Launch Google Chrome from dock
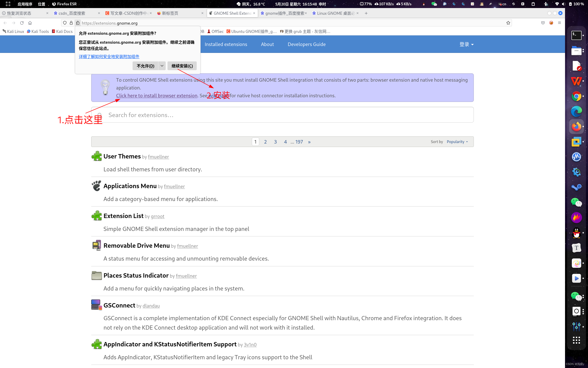Image resolution: width=588 pixels, height=368 pixels. coord(576,96)
